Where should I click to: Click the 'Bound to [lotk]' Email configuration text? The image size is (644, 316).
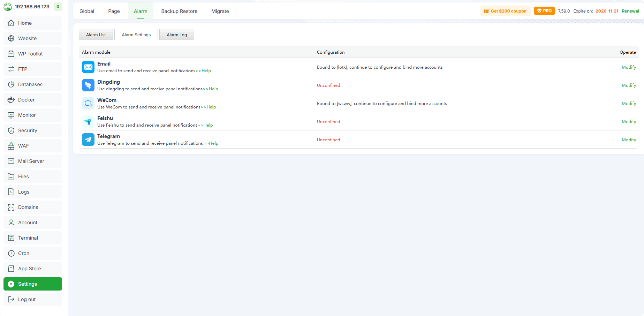point(380,67)
